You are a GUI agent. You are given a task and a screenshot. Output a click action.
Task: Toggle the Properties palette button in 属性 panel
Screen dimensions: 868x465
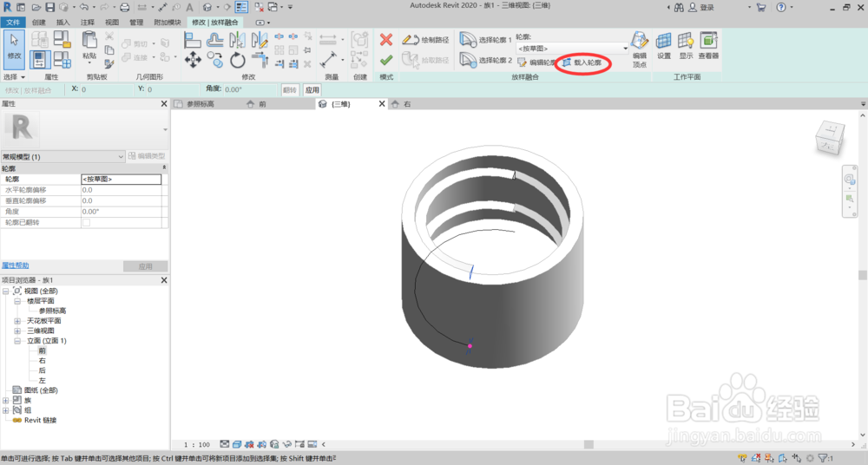tap(39, 59)
